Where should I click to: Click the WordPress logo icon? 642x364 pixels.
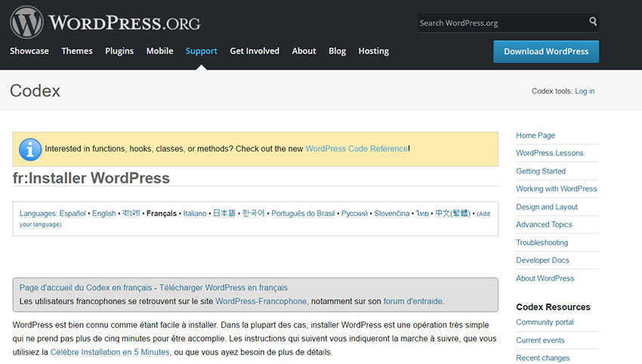pos(26,22)
